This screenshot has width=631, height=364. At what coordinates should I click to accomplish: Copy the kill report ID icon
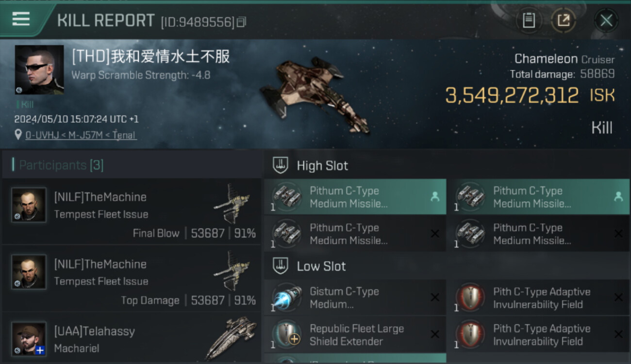(x=242, y=22)
